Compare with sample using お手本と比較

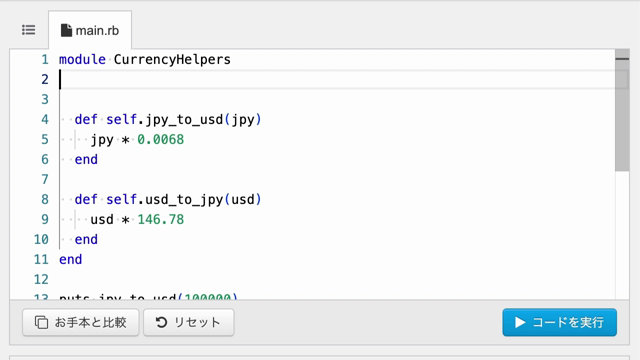click(x=81, y=322)
